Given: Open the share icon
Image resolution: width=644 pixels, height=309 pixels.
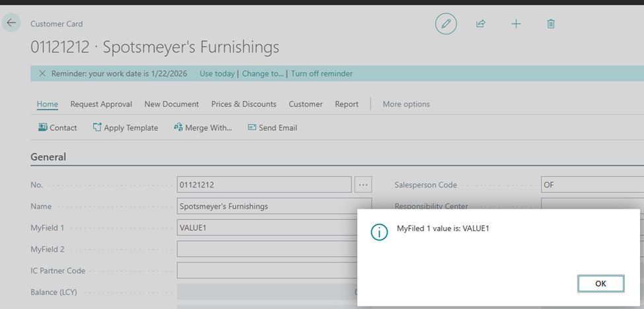Looking at the screenshot, I should (x=481, y=24).
